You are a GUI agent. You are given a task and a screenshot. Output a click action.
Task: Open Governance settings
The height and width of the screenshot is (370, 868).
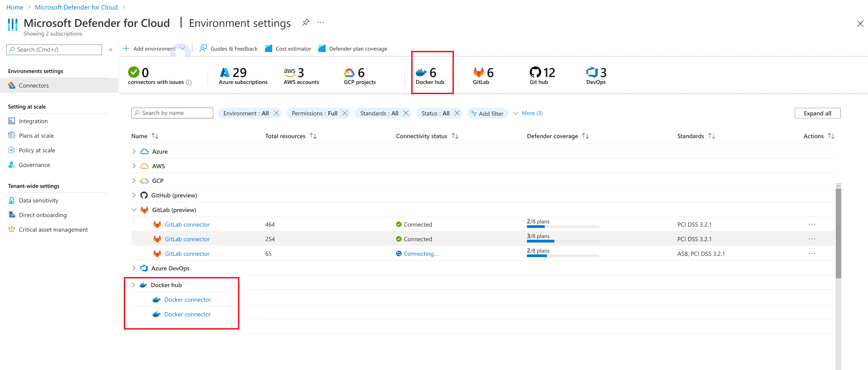tap(34, 165)
